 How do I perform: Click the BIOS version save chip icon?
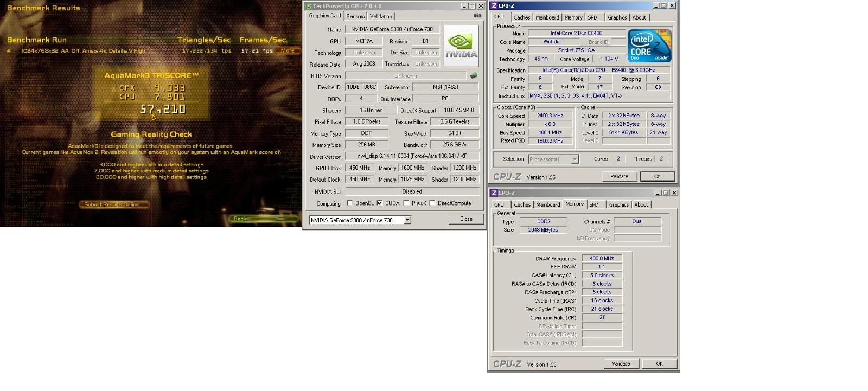474,75
